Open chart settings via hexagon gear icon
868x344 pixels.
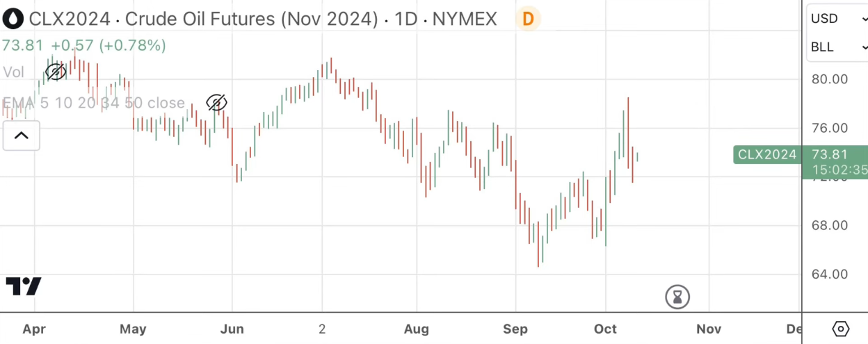[841, 329]
